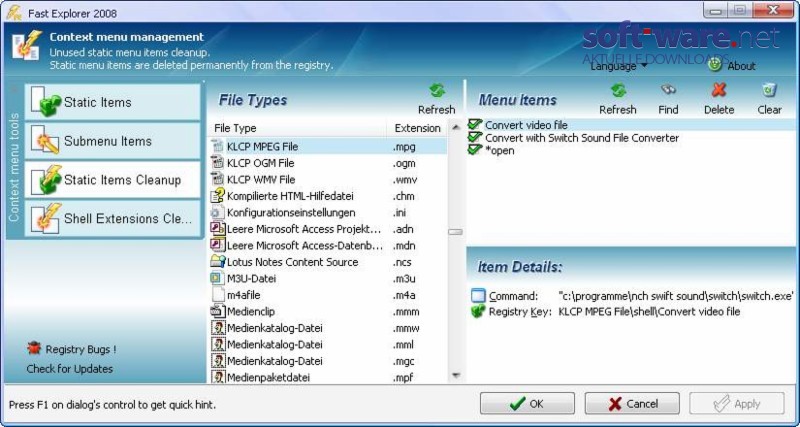Select the Medienpaketdatei row
Image resolution: width=800 pixels, height=427 pixels.
(328, 377)
